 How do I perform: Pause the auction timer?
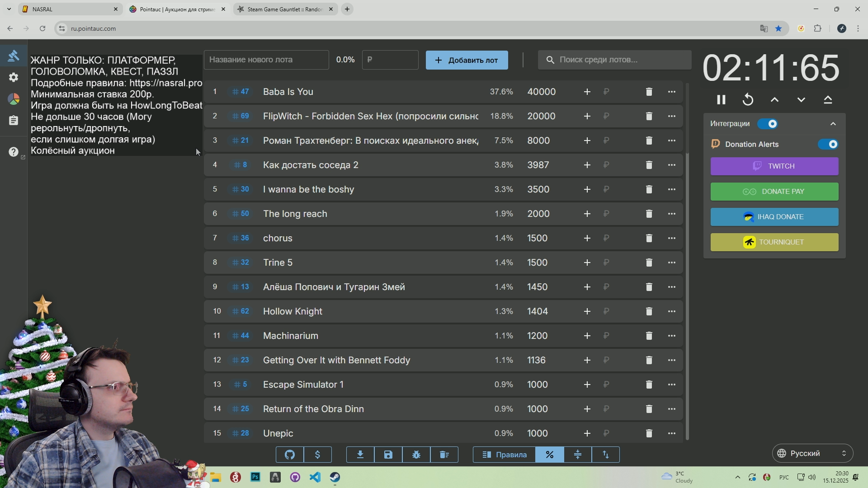pos(721,99)
